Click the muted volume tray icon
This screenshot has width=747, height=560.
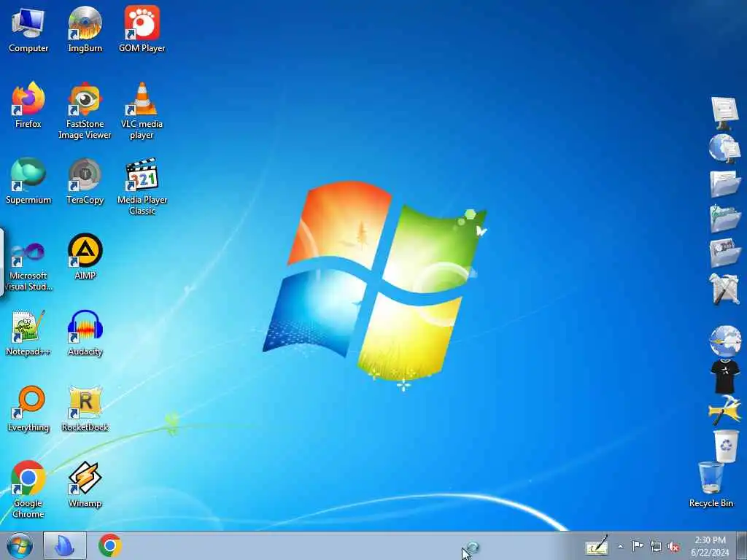click(673, 547)
